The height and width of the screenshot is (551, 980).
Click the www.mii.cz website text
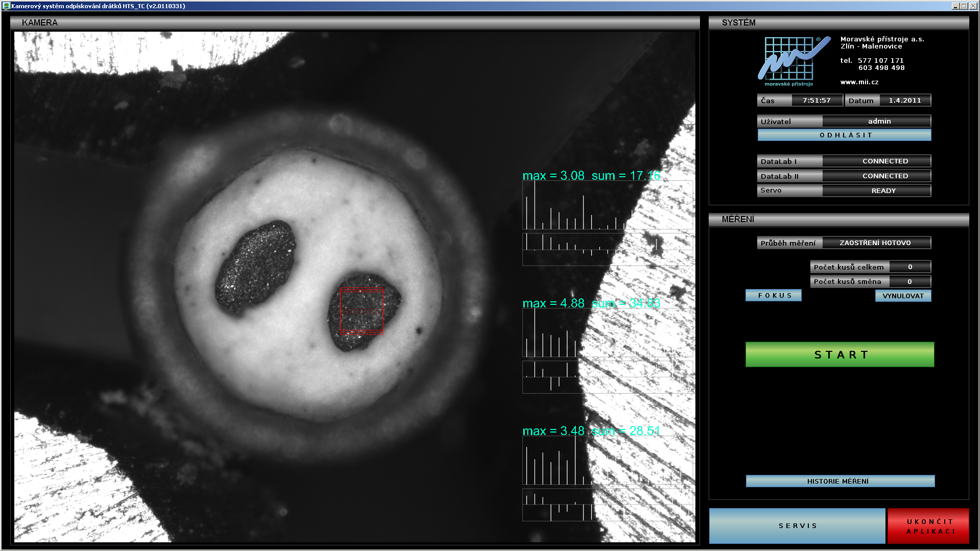click(x=859, y=82)
